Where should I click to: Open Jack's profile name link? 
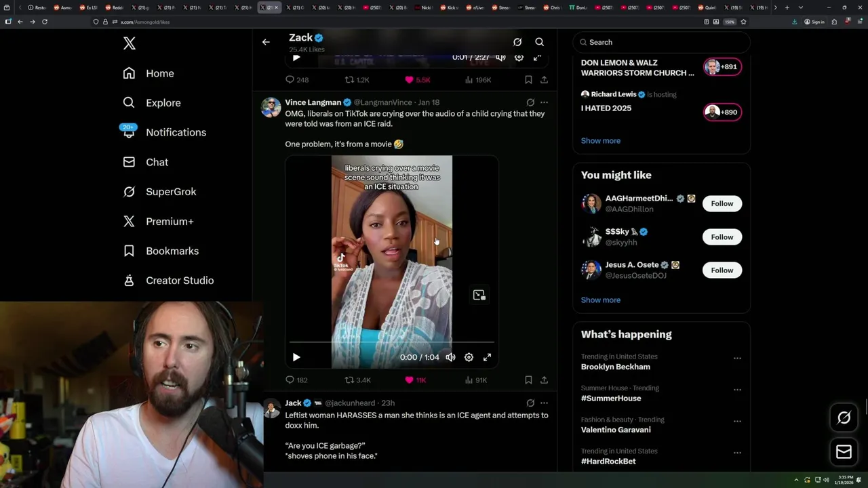click(293, 403)
